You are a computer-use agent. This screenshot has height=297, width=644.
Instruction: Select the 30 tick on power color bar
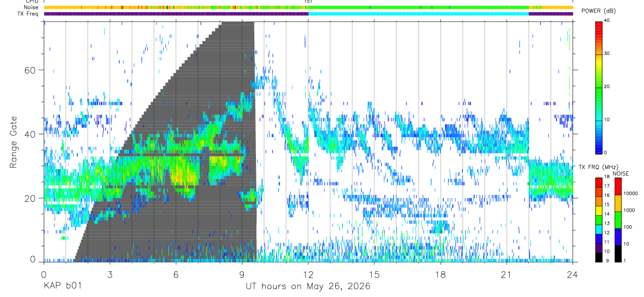pos(607,53)
